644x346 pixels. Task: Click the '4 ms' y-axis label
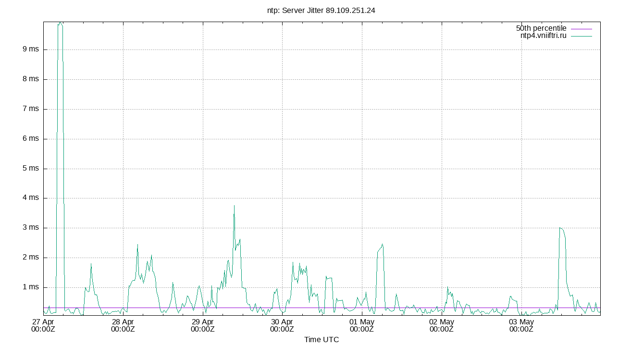tap(31, 198)
